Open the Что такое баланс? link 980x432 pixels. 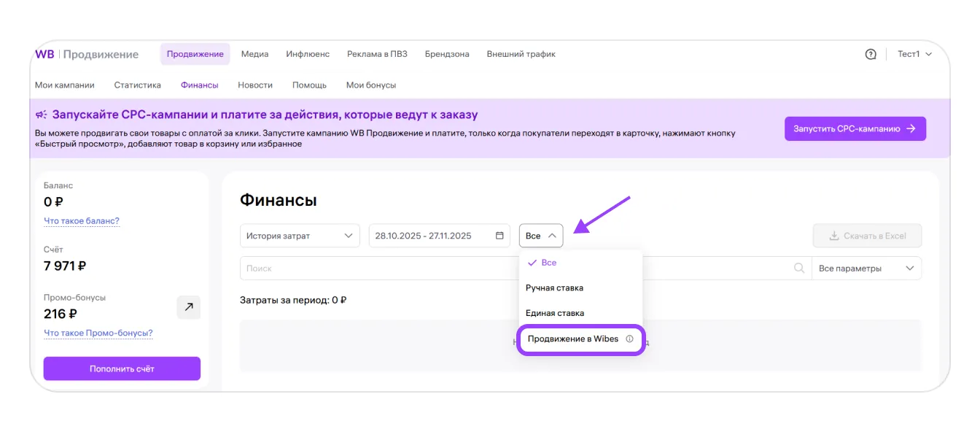pos(81,221)
